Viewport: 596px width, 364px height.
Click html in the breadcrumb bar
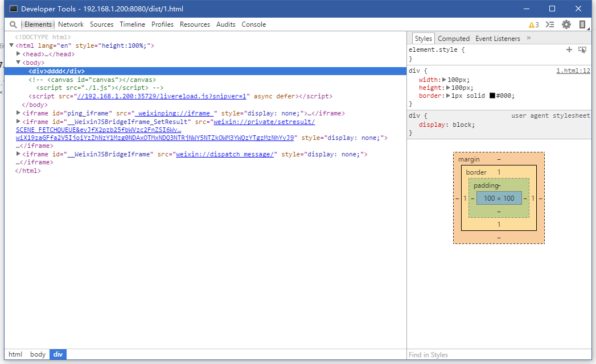pyautogui.click(x=15, y=354)
